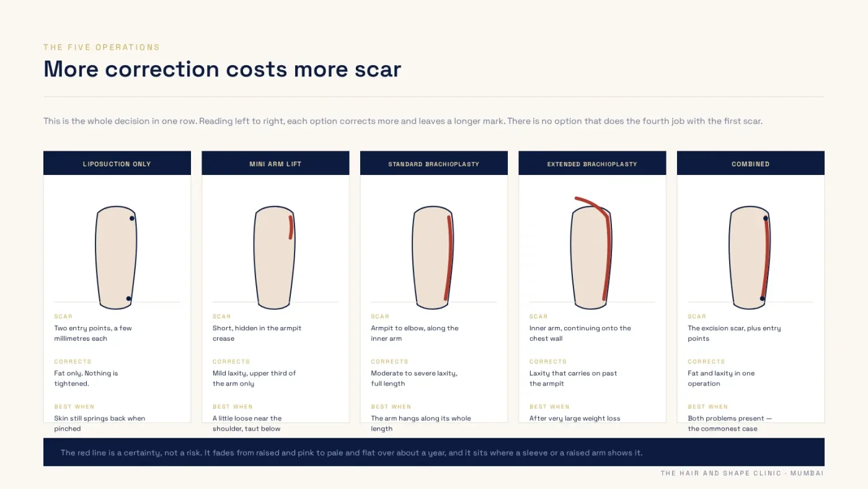Click the Liposuction Only arm diagram
This screenshot has width=868, height=489.
tap(116, 258)
